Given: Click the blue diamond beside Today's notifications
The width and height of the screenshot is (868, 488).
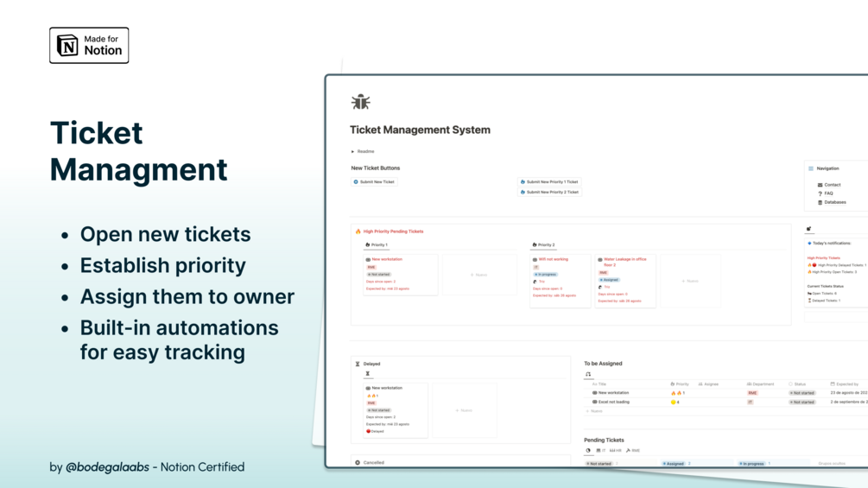Looking at the screenshot, I should [809, 244].
